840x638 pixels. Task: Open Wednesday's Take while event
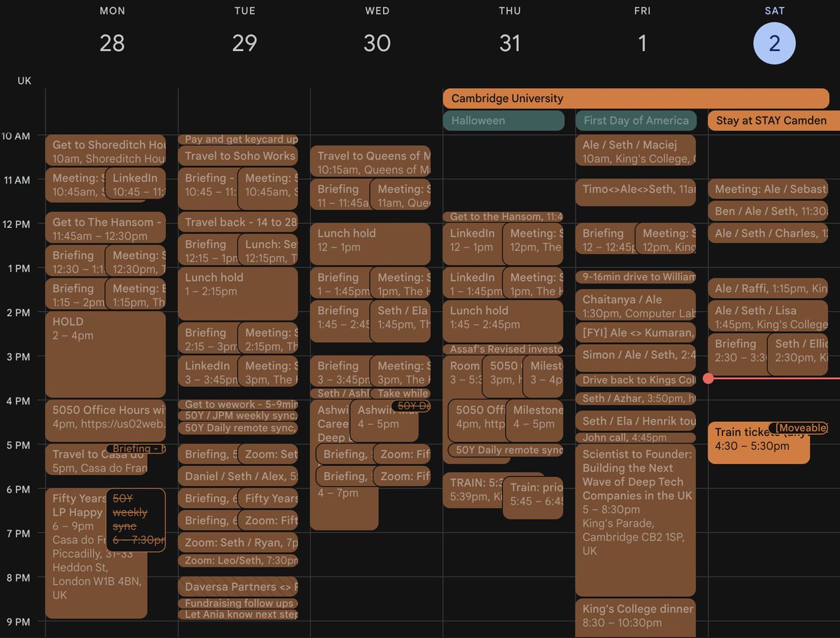pyautogui.click(x=401, y=393)
